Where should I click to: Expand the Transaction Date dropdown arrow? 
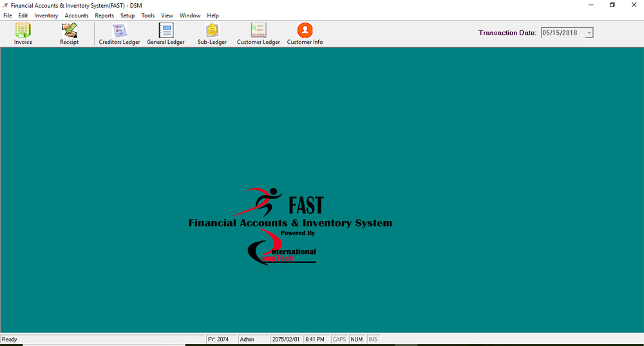[x=589, y=33]
